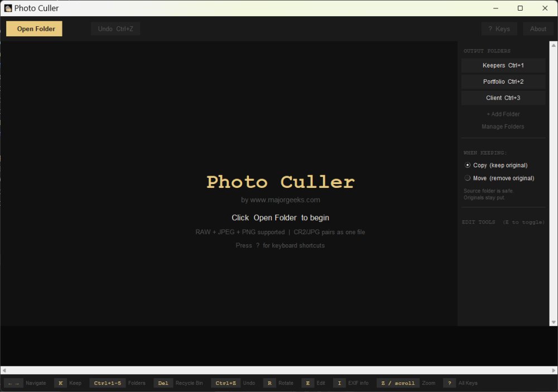Image resolution: width=558 pixels, height=392 pixels.
Task: Click the sidebar scrollbar down arrow
Action: (554, 322)
